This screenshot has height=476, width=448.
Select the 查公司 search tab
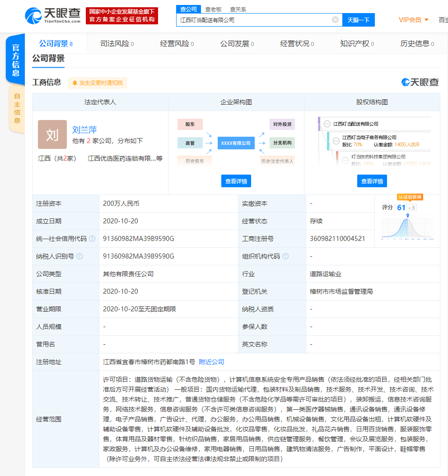188,9
